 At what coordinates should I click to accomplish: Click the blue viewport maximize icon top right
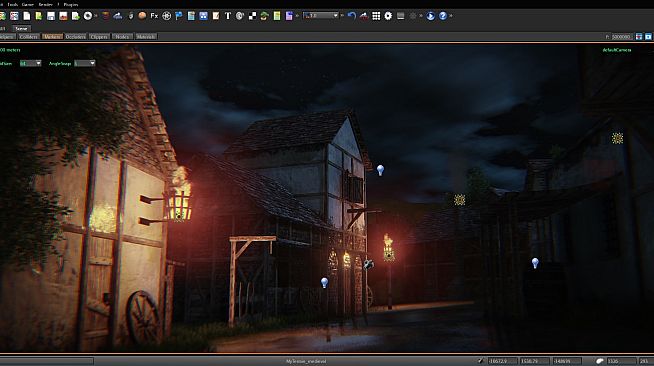click(x=648, y=37)
